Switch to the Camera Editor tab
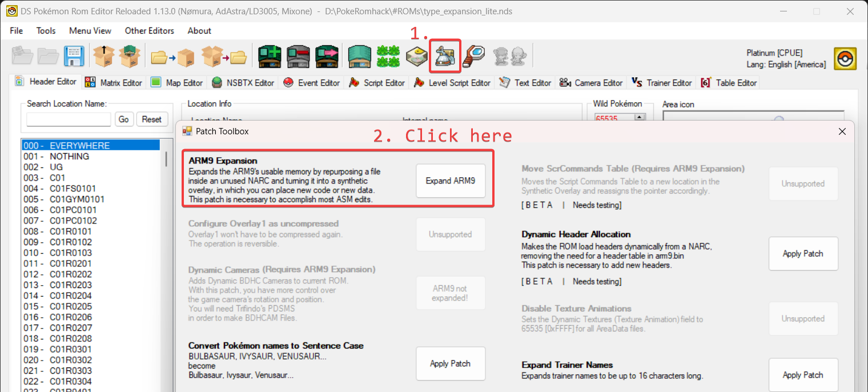 pos(591,83)
